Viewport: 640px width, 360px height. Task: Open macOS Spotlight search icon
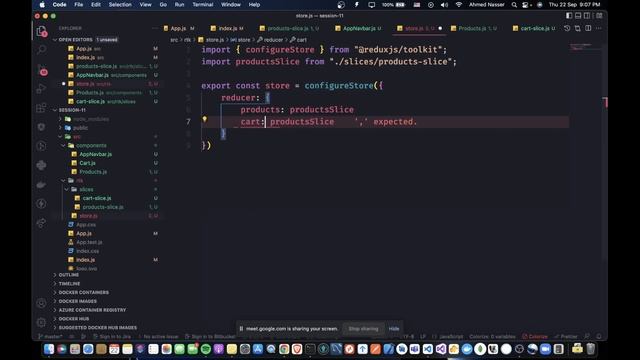pos(514,4)
